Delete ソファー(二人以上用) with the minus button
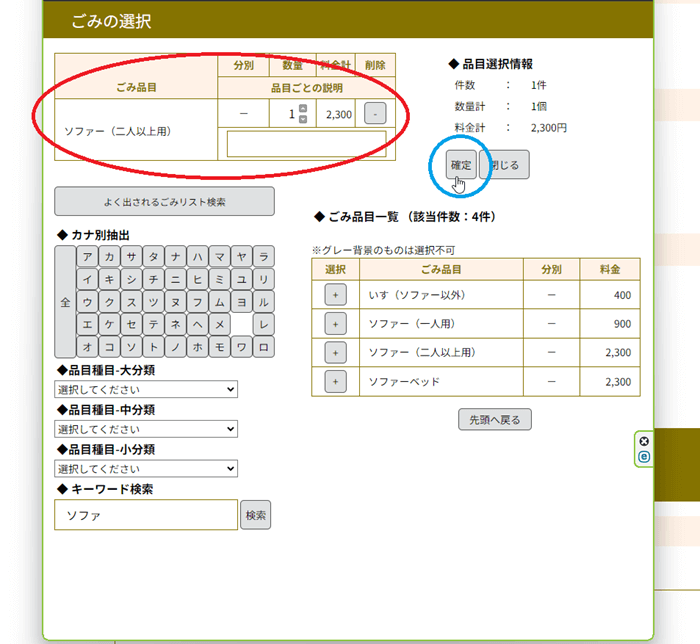The height and width of the screenshot is (644, 700). pyautogui.click(x=375, y=113)
